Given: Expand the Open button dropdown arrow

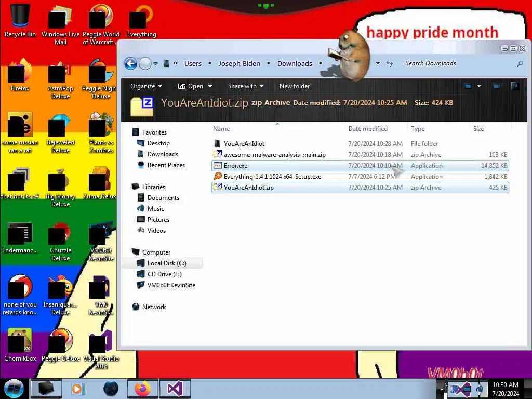Looking at the screenshot, I should [210, 86].
